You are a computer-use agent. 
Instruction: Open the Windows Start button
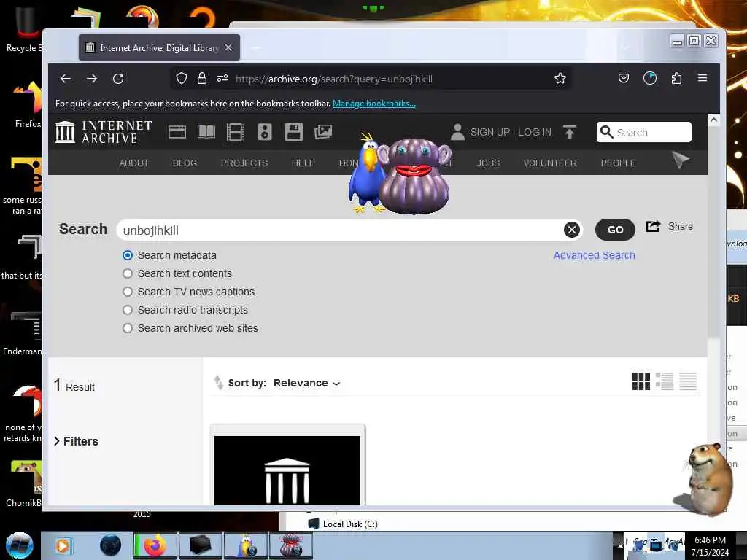click(20, 545)
